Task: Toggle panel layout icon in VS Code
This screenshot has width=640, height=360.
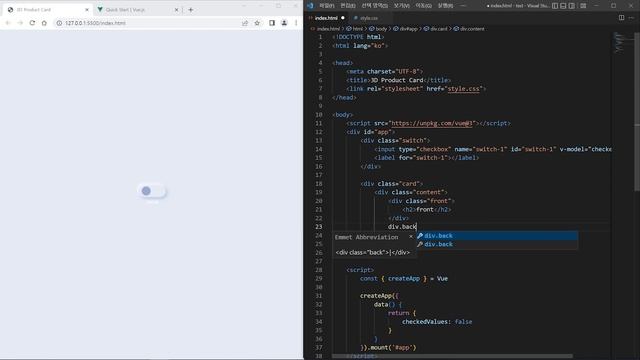Action: tap(563, 6)
